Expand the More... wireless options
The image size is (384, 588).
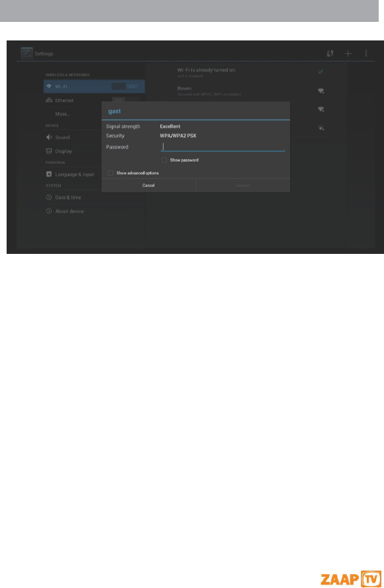62,114
